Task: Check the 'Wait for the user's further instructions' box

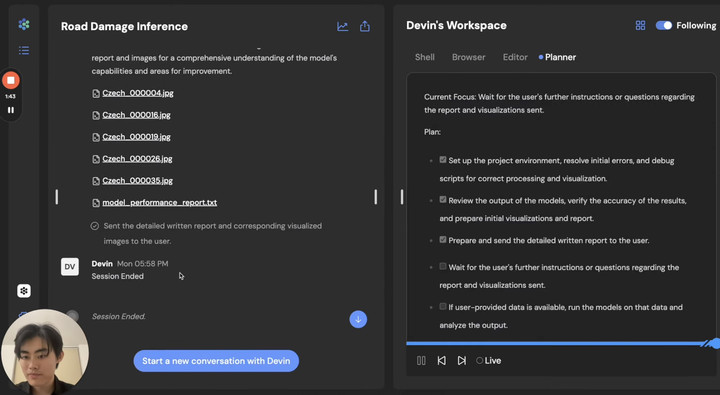Action: pos(443,266)
